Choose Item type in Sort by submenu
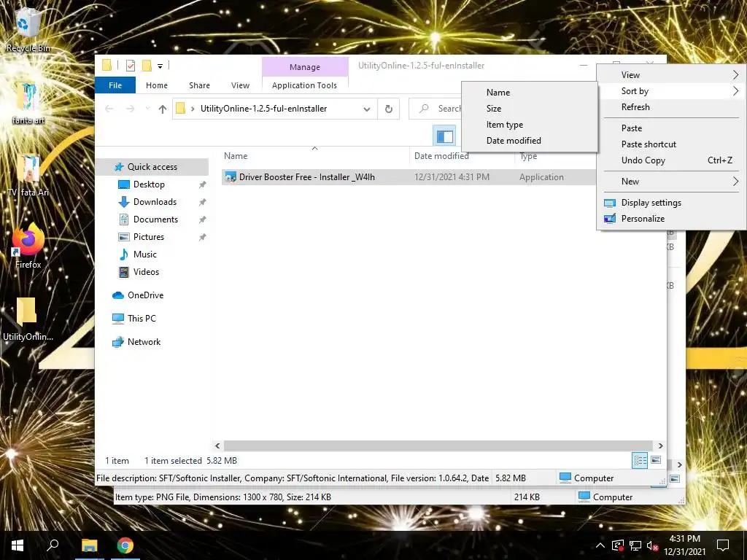 tap(529, 125)
